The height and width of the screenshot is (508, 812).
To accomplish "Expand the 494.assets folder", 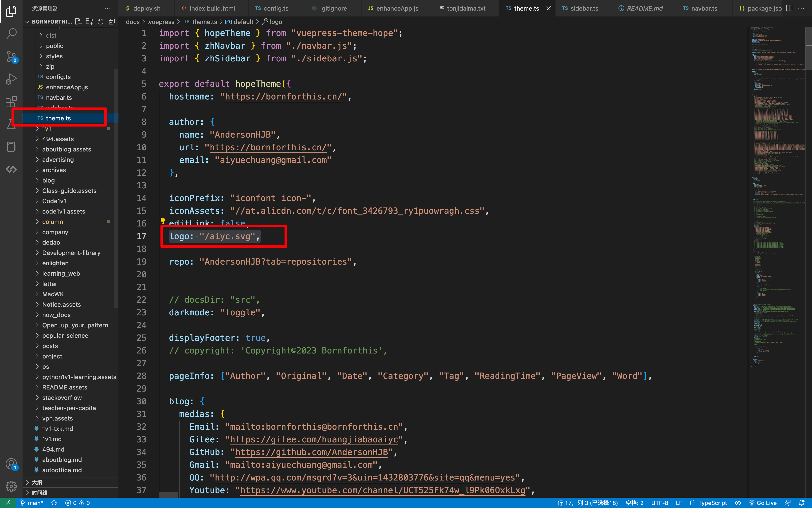I will pos(70,139).
